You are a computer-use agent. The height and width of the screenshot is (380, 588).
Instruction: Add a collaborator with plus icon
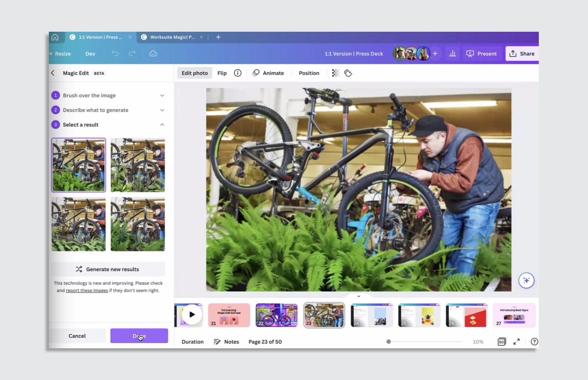coord(435,54)
